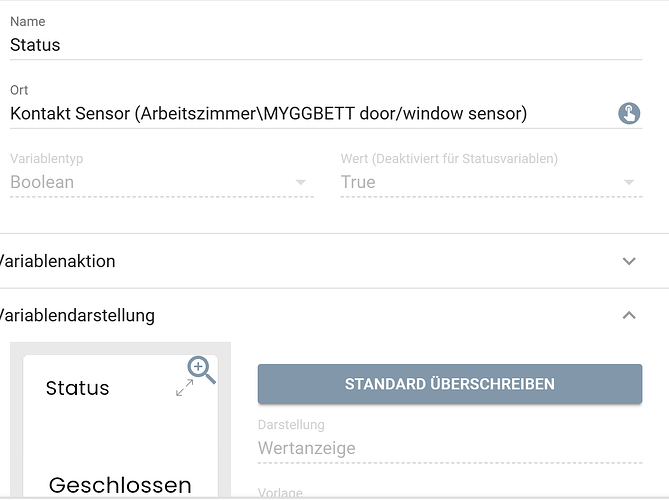Expand the Variablenaktion section chevron
Screen dimensions: 669x500
pyautogui.click(x=629, y=261)
